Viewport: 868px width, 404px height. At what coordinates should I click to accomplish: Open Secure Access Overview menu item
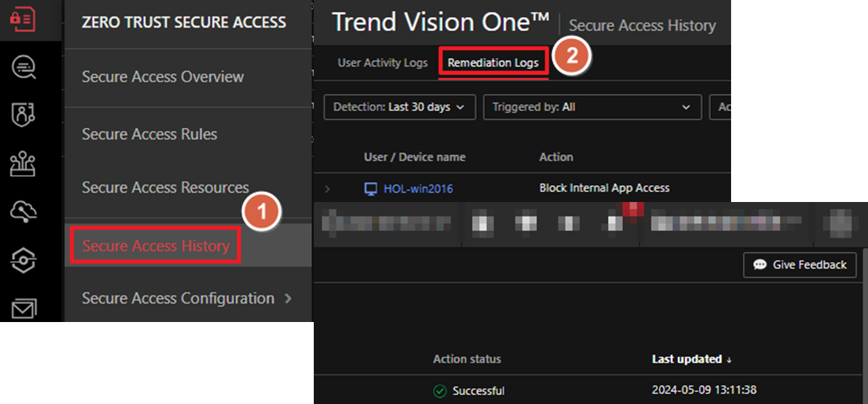pos(162,77)
